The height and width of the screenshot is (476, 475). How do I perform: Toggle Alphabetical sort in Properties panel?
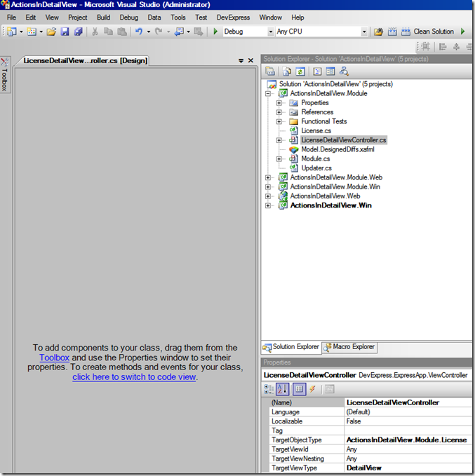282,389
